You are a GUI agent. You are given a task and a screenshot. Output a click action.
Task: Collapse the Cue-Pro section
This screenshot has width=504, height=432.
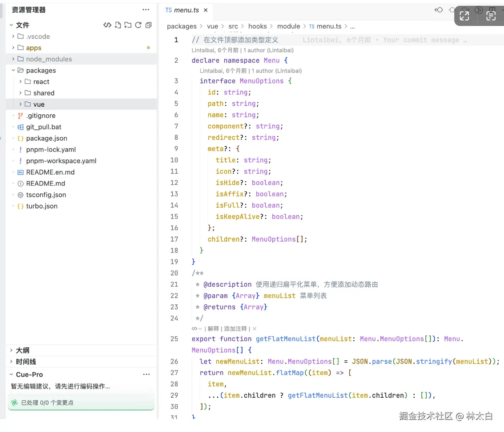(11, 374)
